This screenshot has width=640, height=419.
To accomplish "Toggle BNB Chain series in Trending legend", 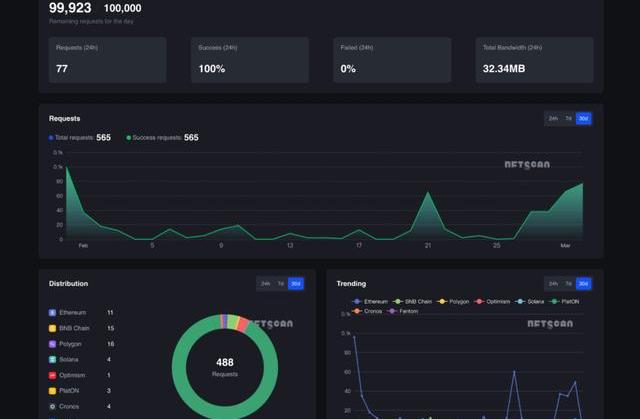I will click(x=412, y=301).
